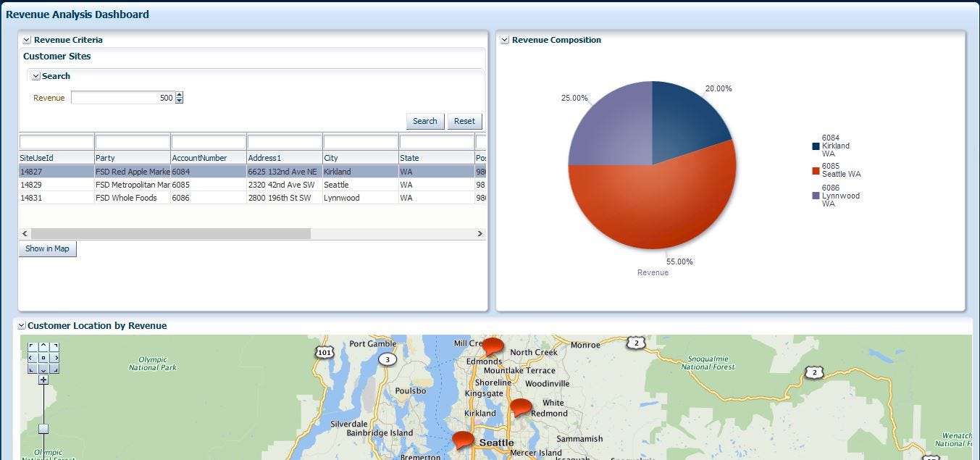The height and width of the screenshot is (460, 980).
Task: Click the City column filter field
Action: (361, 141)
